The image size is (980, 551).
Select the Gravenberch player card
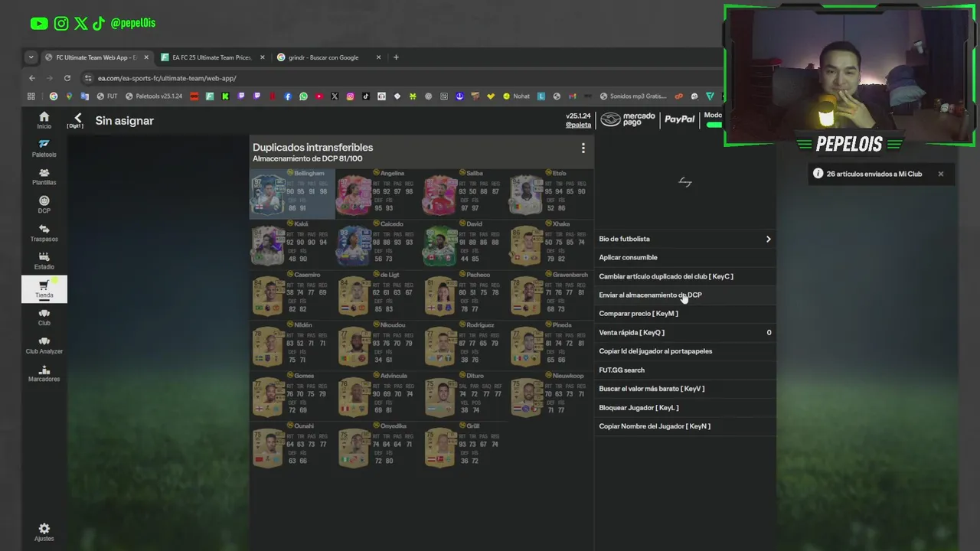550,295
